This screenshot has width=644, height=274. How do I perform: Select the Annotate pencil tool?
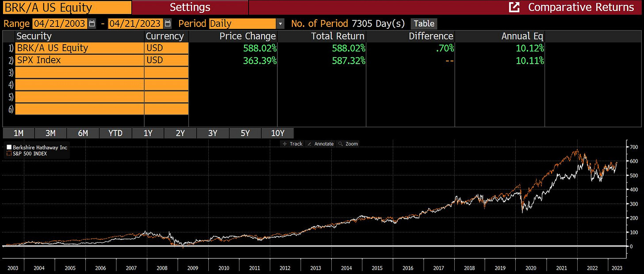[309, 144]
